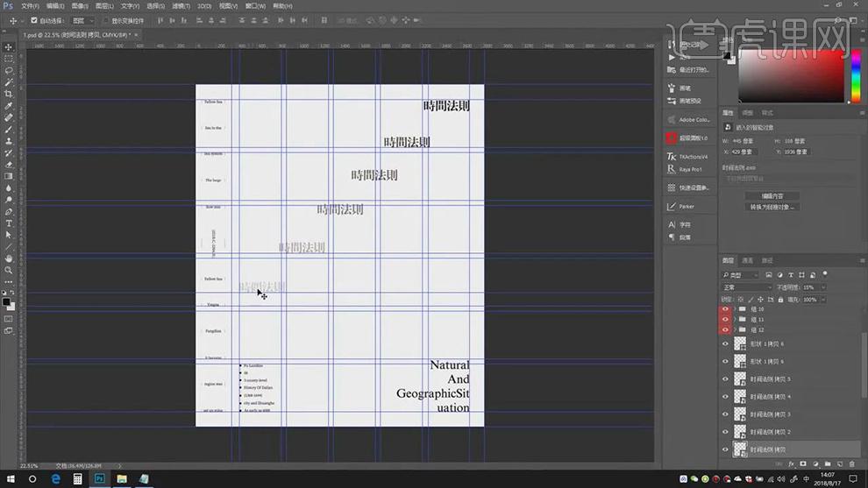This screenshot has width=868, height=488.
Task: Hide layer 时间法则 拷贝 3
Action: coord(725,414)
